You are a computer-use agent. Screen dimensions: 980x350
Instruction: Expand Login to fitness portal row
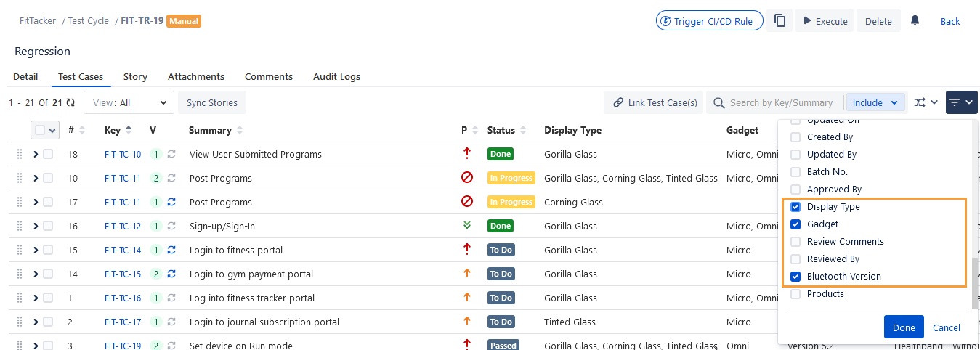tap(36, 250)
